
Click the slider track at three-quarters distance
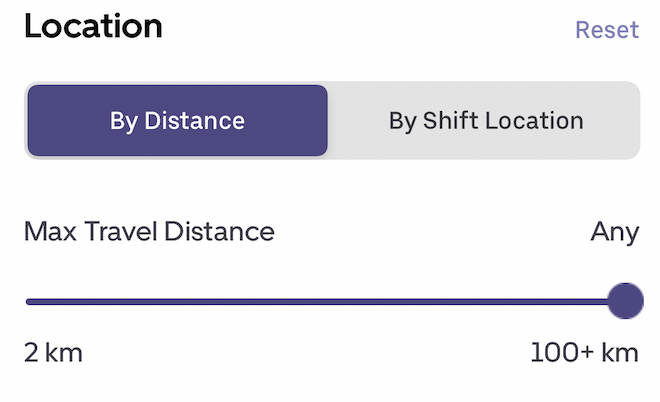[475, 300]
